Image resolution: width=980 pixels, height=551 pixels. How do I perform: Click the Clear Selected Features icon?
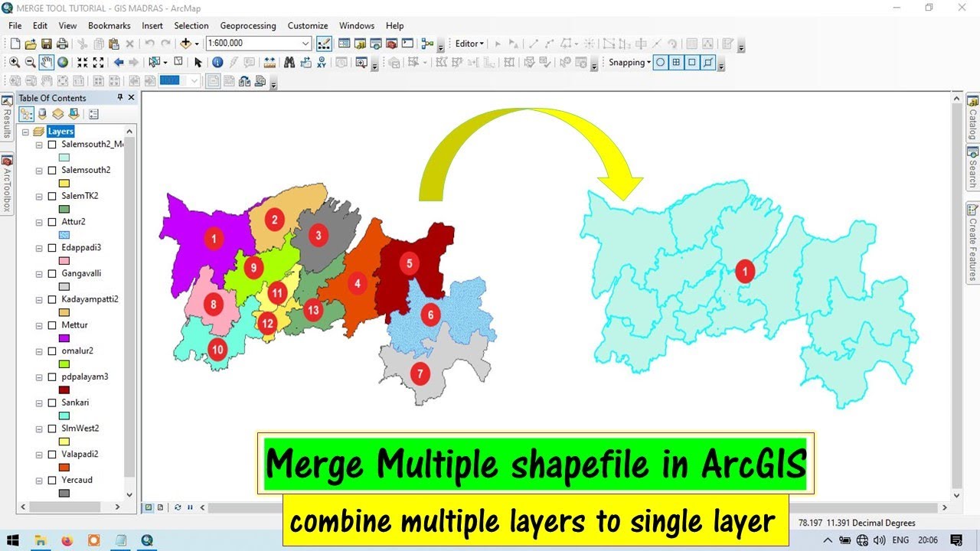[x=178, y=62]
